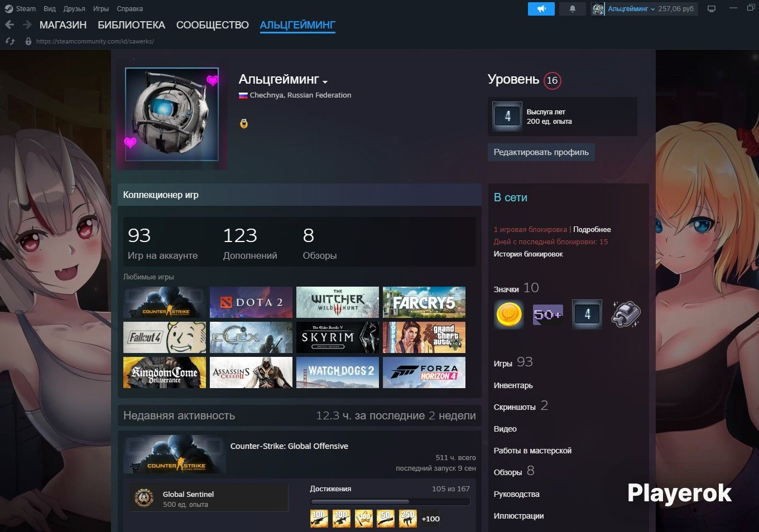Open the Fallout 4 game tile
The image size is (759, 532).
pos(165,337)
